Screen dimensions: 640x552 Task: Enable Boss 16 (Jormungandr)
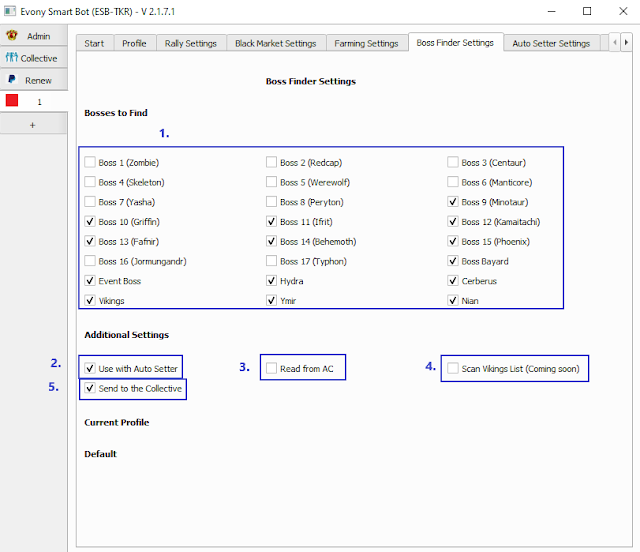click(x=90, y=260)
